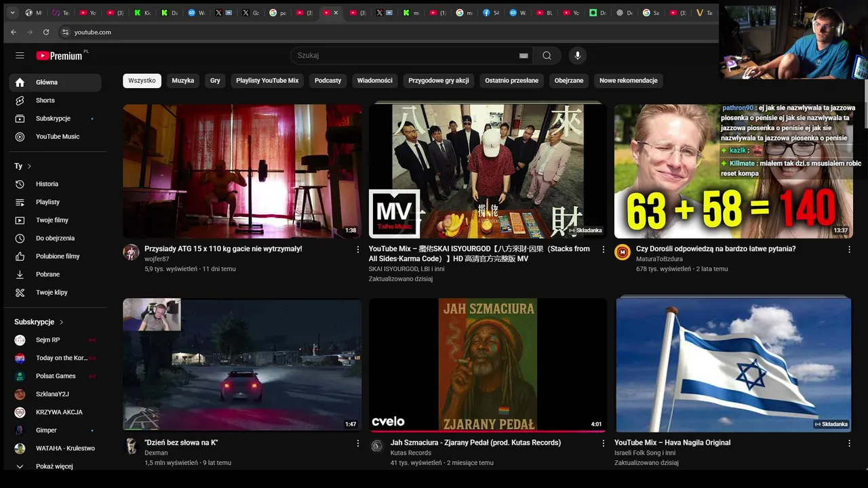Open Polsat Games channel

pyautogui.click(x=55, y=376)
